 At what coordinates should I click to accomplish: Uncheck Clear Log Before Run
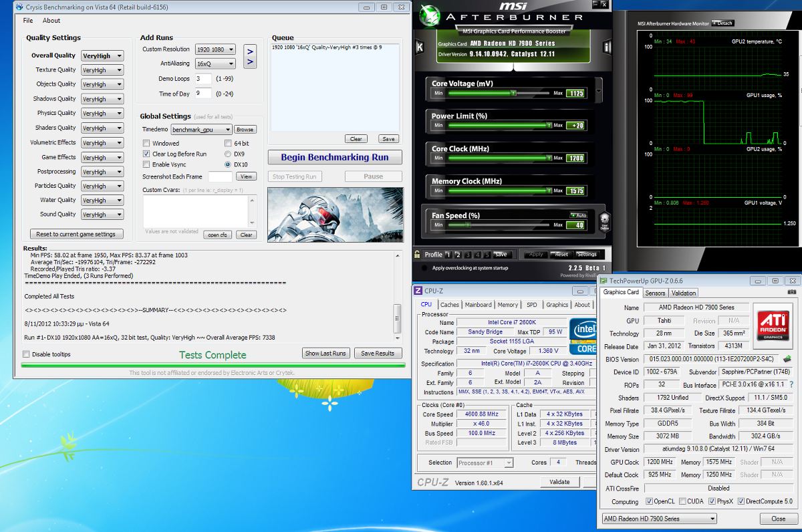click(x=146, y=154)
